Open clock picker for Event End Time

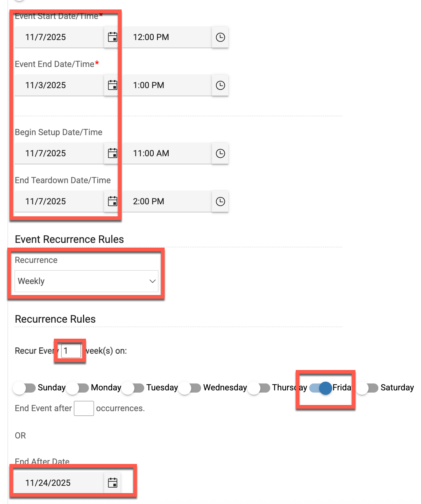[x=220, y=85]
